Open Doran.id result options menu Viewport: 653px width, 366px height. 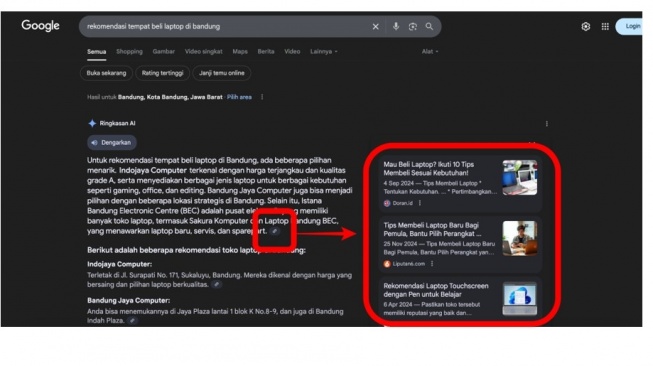point(420,203)
